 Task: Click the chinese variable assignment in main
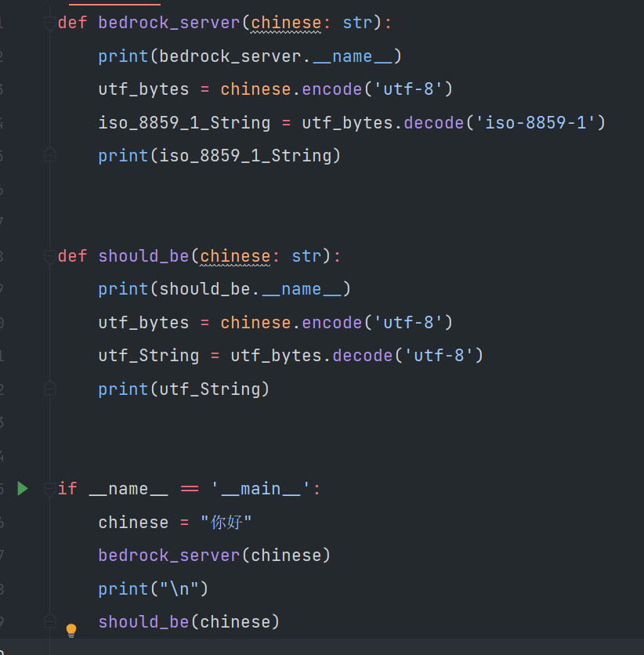(134, 523)
